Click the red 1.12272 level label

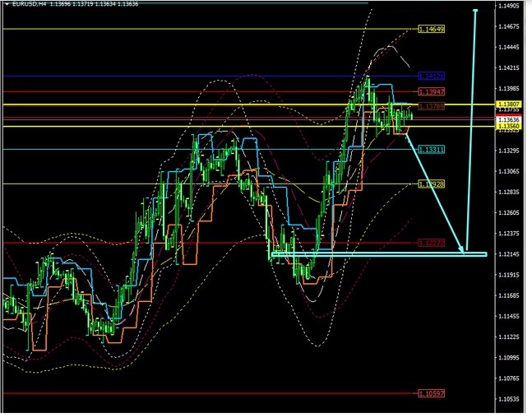pyautogui.click(x=431, y=243)
